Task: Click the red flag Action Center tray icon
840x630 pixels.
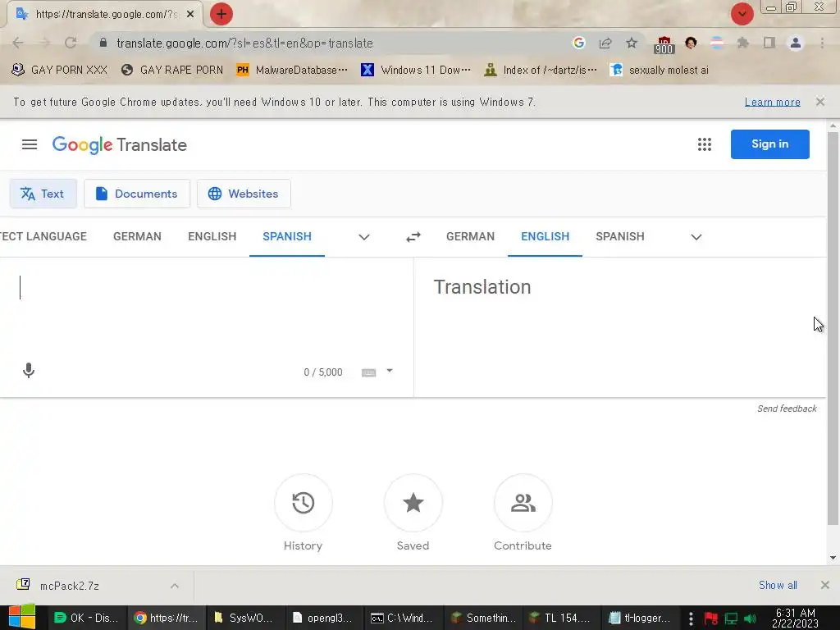Action: point(711,619)
